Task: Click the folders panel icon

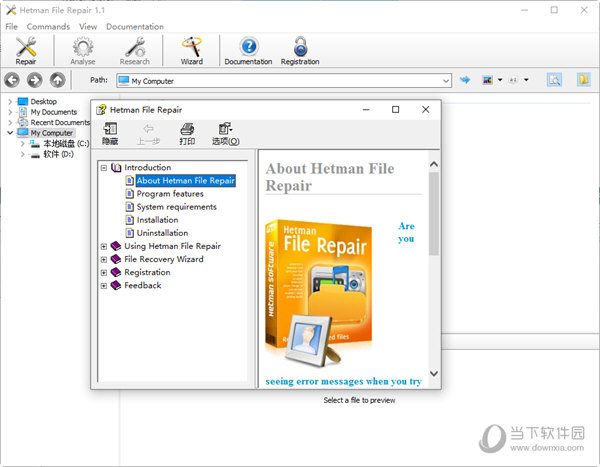Action: 584,80
